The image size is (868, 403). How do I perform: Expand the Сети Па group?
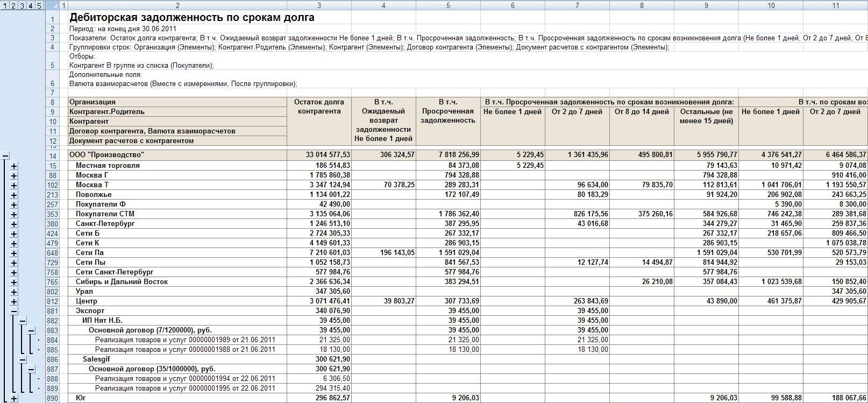(x=14, y=253)
